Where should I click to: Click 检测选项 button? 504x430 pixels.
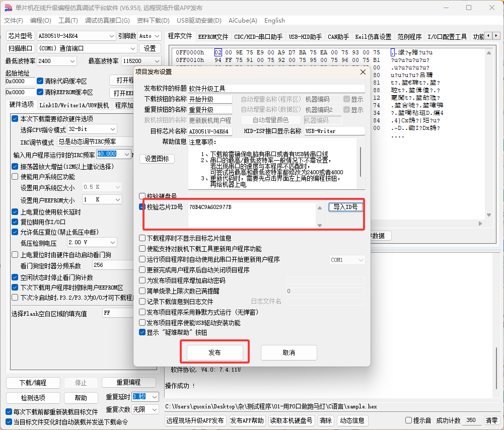(33, 398)
